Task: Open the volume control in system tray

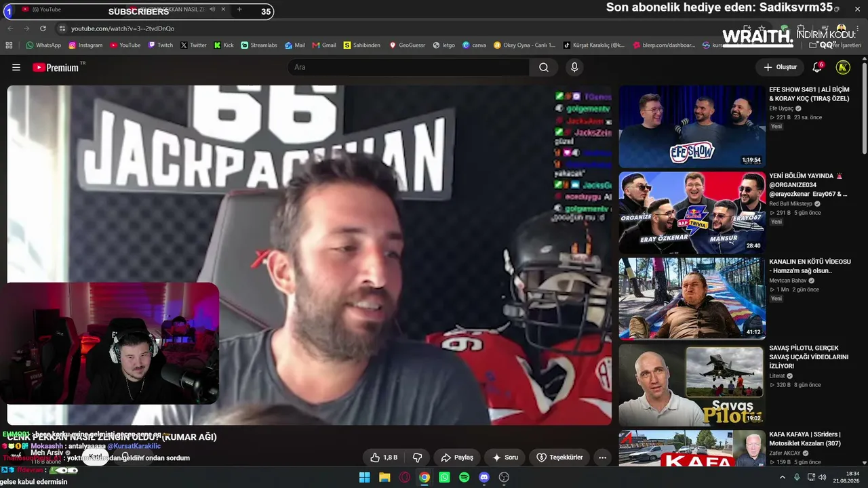Action: click(x=823, y=477)
